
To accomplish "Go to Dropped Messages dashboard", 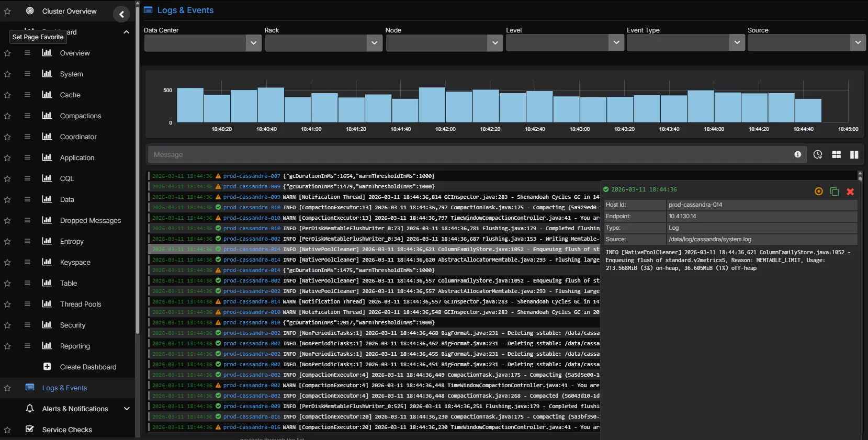I will point(91,220).
